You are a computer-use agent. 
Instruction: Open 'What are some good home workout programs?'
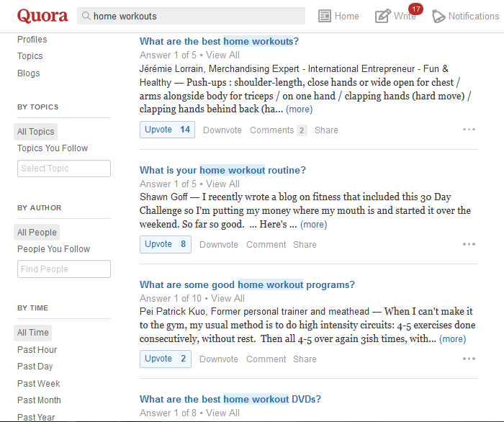(x=247, y=284)
